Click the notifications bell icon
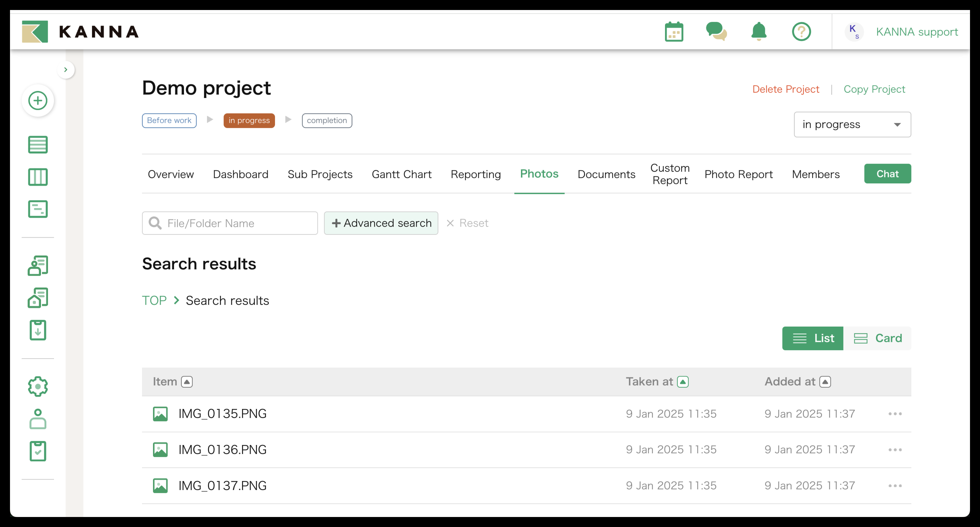 (758, 32)
